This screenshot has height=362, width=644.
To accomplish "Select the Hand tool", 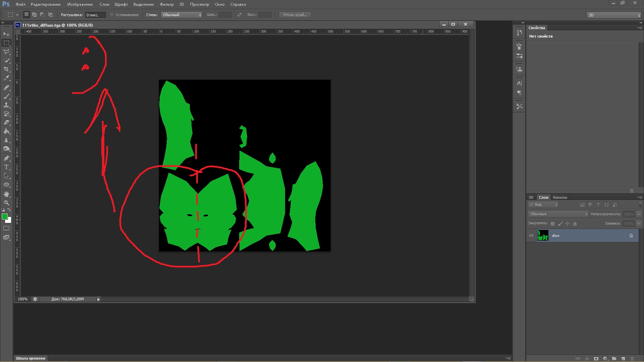I will click(x=6, y=194).
